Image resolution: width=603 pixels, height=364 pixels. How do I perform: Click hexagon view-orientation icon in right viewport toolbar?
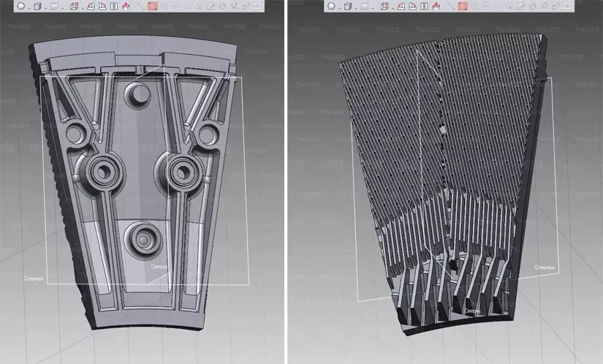pos(331,6)
